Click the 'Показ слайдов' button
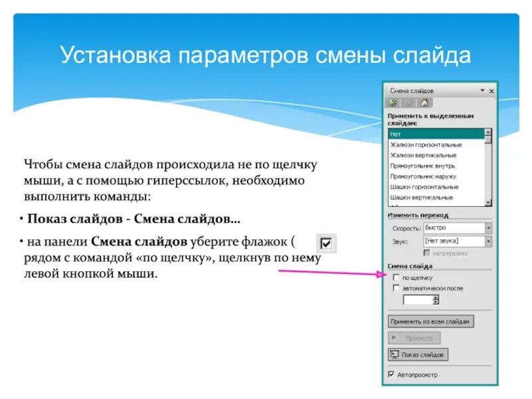 coord(418,354)
